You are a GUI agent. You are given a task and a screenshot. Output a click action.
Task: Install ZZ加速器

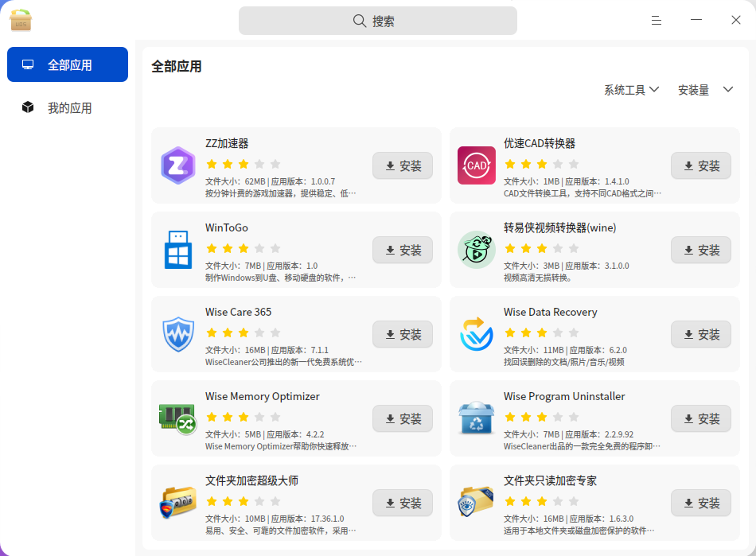click(x=403, y=165)
